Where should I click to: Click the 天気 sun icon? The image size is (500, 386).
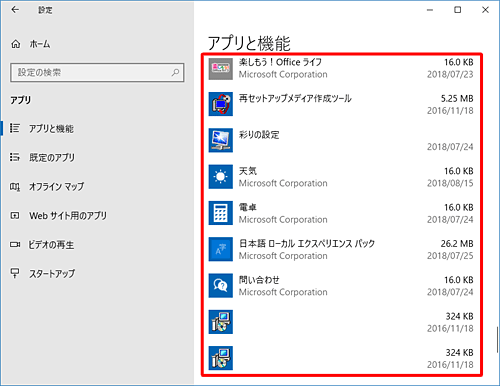(221, 177)
